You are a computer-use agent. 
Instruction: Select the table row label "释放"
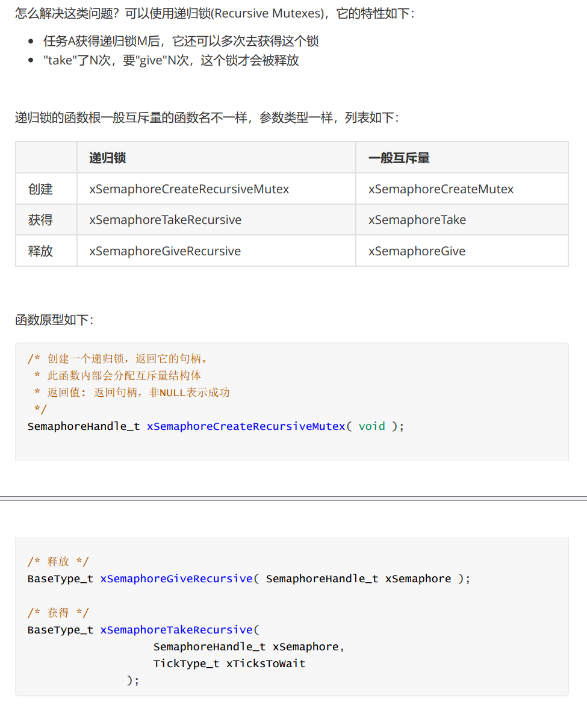[46, 250]
